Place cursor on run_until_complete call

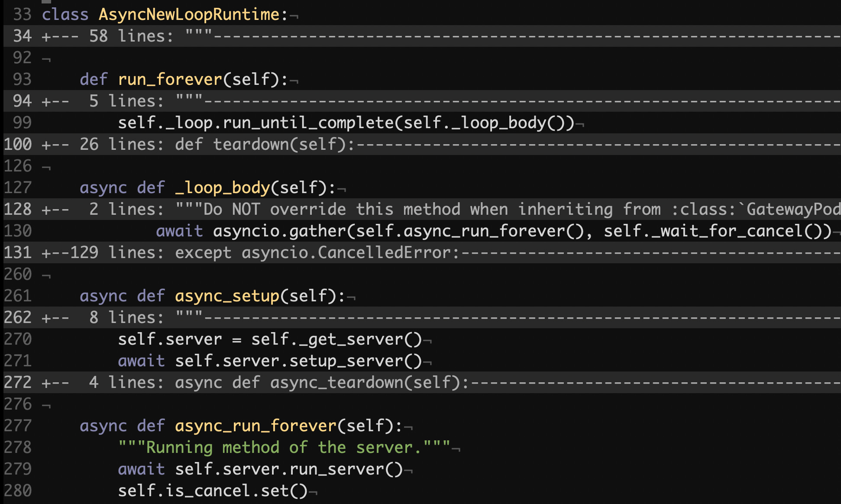point(307,123)
